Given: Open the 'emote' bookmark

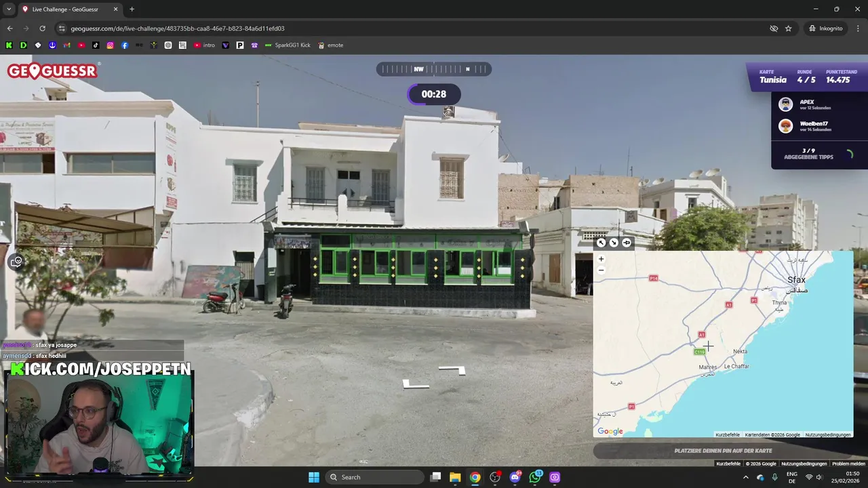Looking at the screenshot, I should pos(330,45).
